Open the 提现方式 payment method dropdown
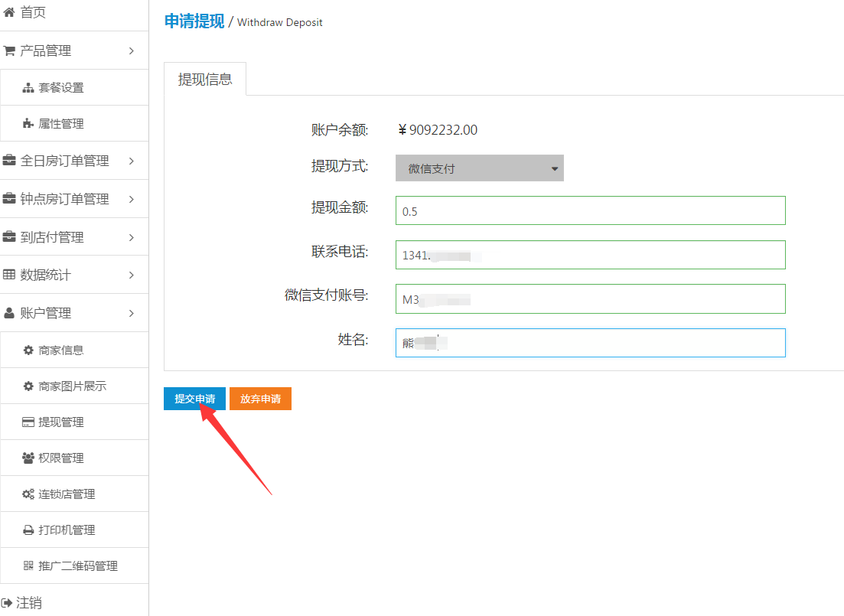This screenshot has width=844, height=616. point(479,168)
